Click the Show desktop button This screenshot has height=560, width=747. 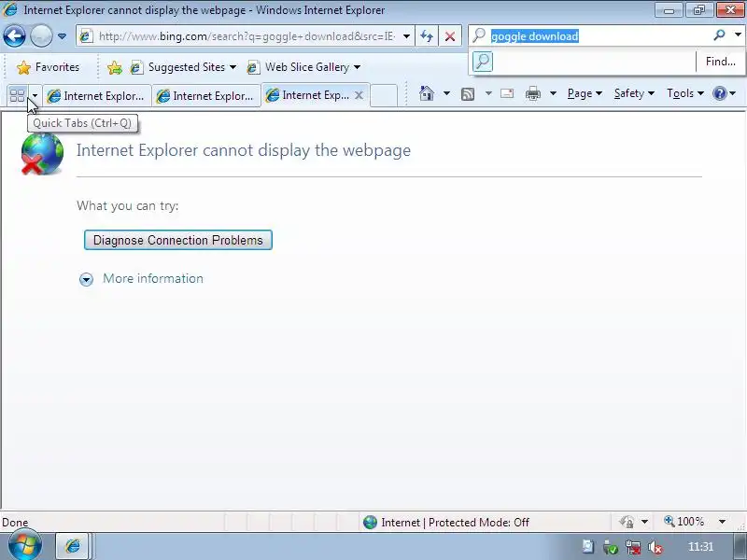[x=739, y=547]
